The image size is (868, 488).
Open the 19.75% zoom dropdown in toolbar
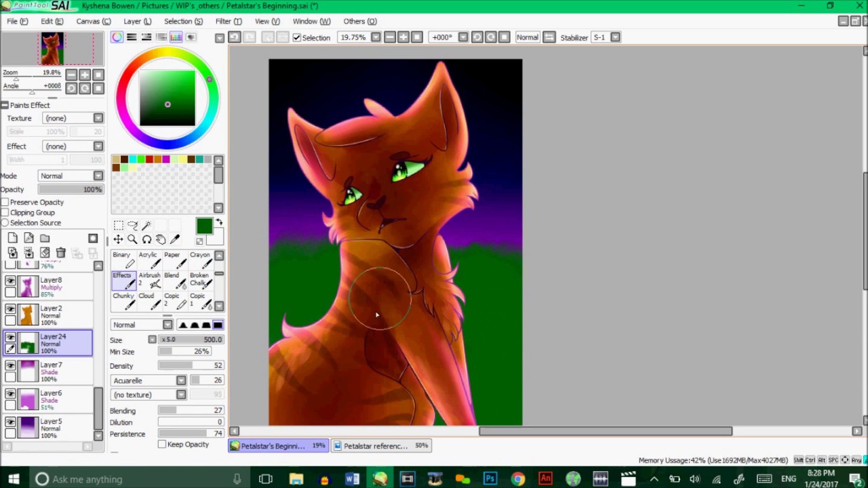point(376,37)
